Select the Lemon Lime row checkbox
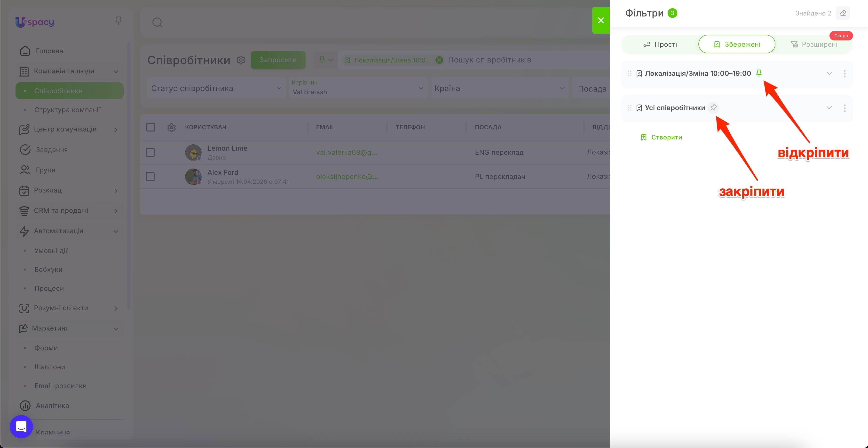This screenshot has height=448, width=868. [x=150, y=152]
